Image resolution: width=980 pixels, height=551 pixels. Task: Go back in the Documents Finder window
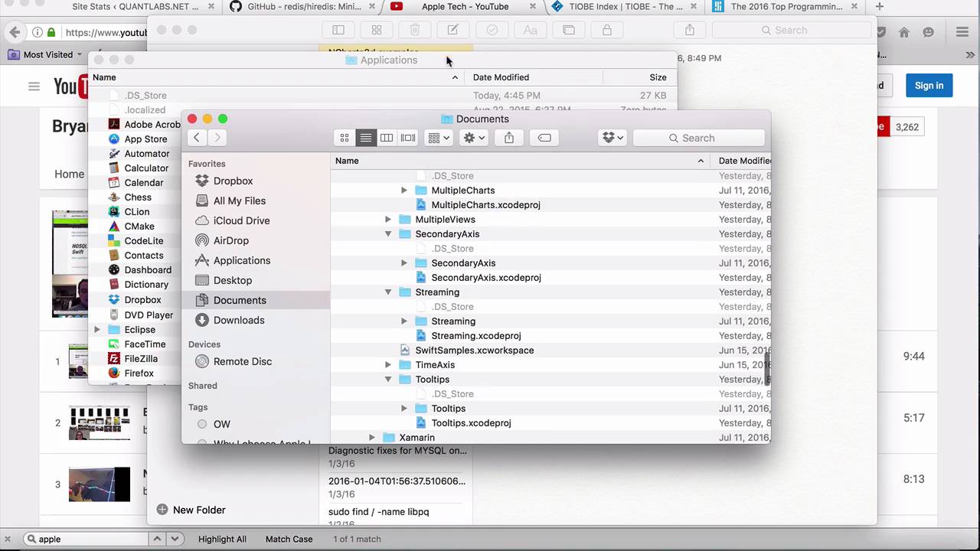click(197, 138)
